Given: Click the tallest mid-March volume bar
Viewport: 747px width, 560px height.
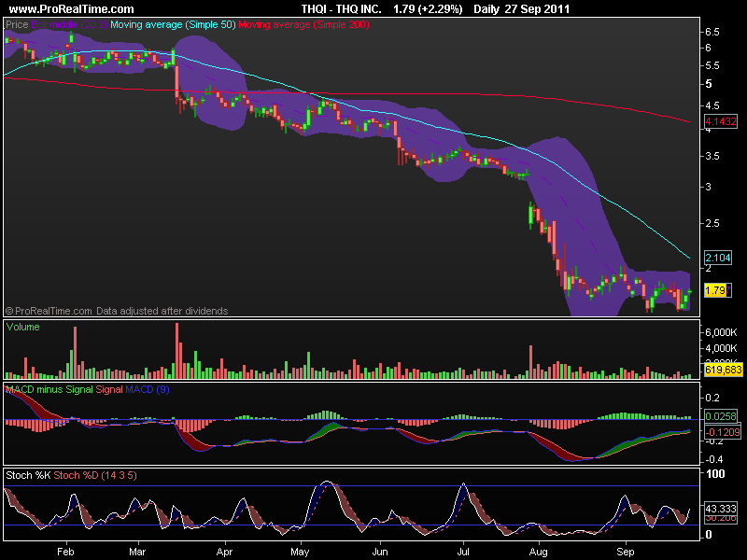Looking at the screenshot, I should tap(176, 351).
